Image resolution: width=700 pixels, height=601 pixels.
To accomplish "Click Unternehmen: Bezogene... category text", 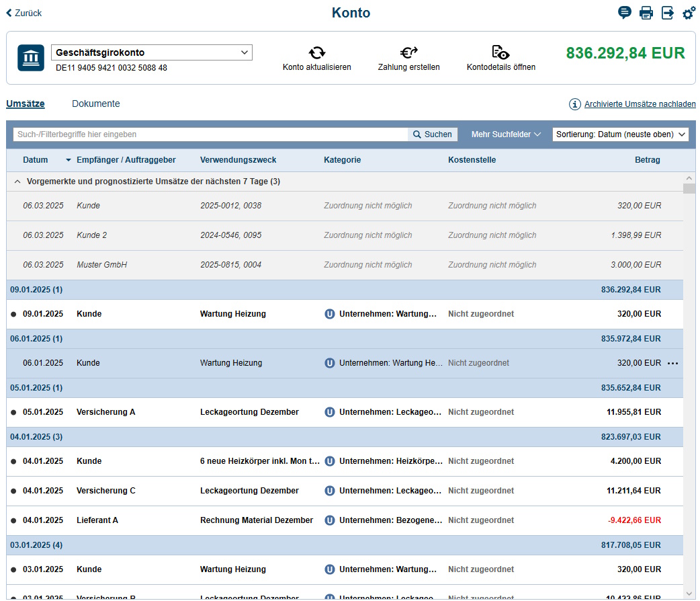I will click(390, 520).
